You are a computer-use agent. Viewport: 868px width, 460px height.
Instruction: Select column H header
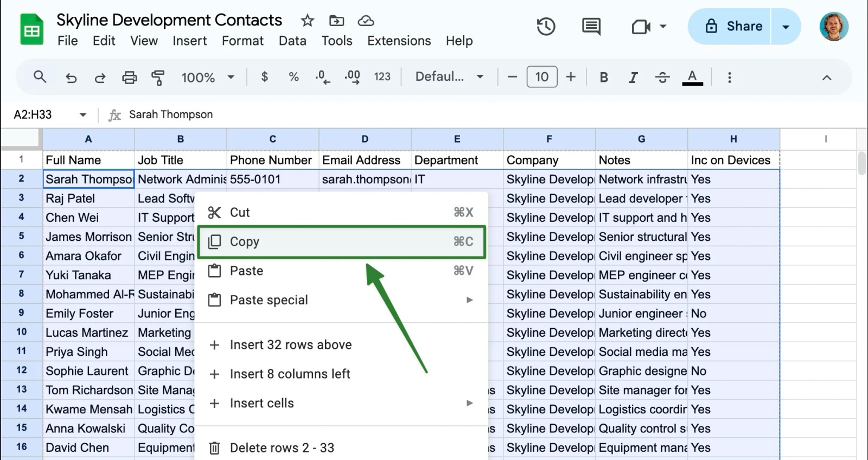pyautogui.click(x=733, y=139)
